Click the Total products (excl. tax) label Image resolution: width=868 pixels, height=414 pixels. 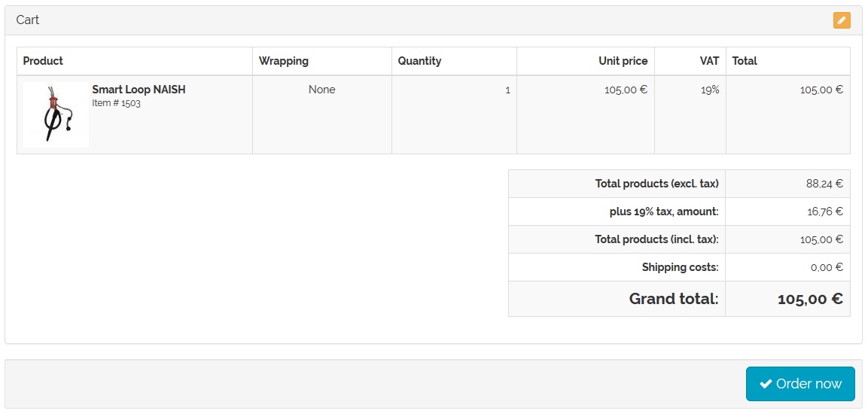coord(657,184)
